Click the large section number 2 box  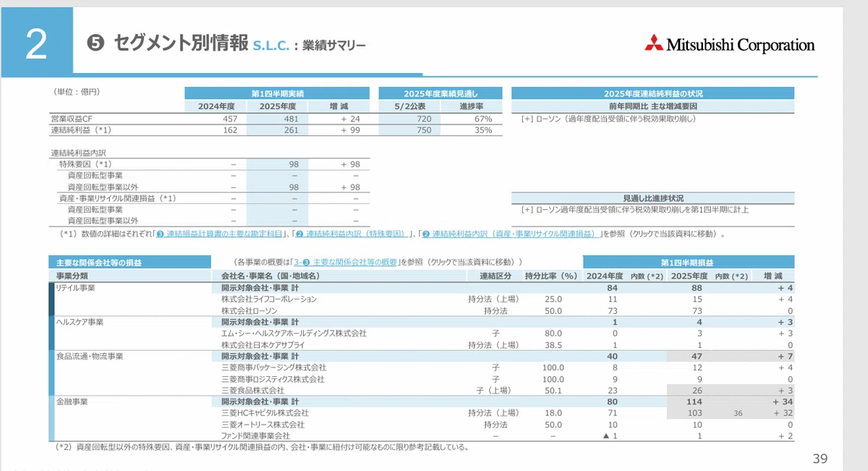[37, 42]
